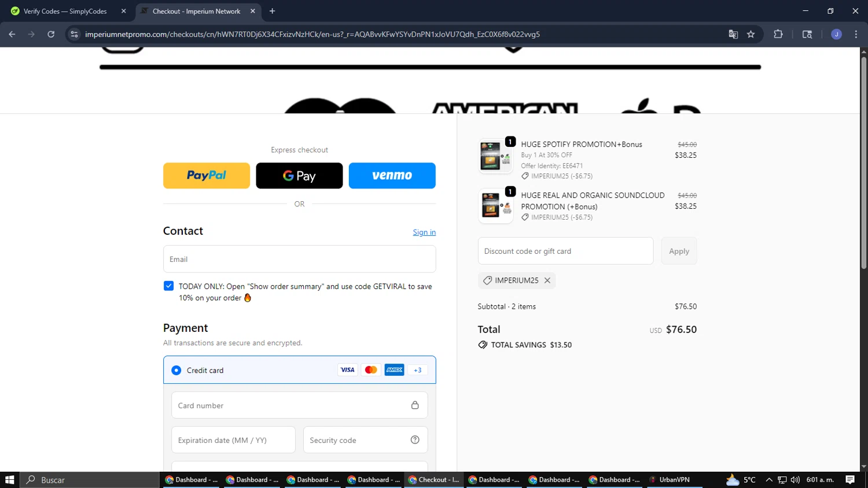Click the HUGE SPOTIFY PROMOTION+Bonus title
This screenshot has height=488, width=868.
(x=581, y=145)
